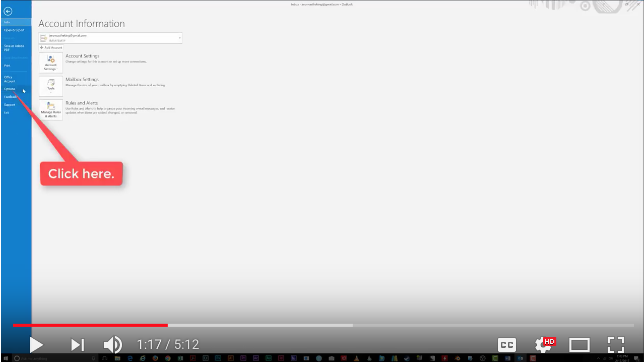Open the Windows Start menu
The image size is (644, 362).
coord(6,358)
